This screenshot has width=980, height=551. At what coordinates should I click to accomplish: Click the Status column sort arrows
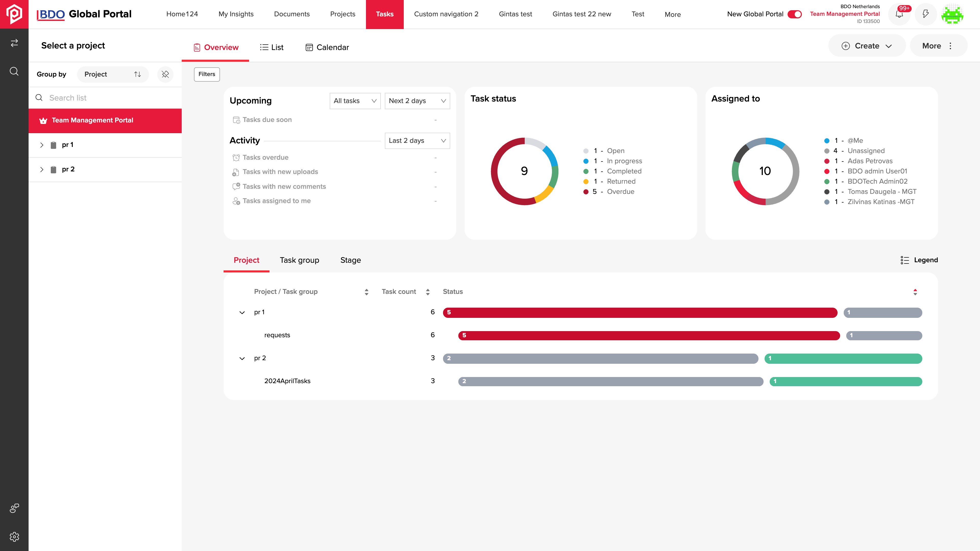click(x=915, y=292)
